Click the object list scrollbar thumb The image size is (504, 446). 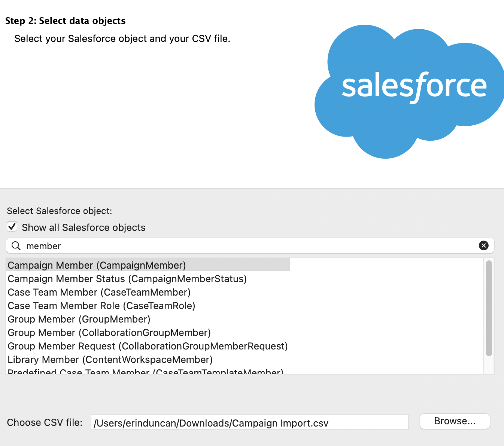(489, 308)
